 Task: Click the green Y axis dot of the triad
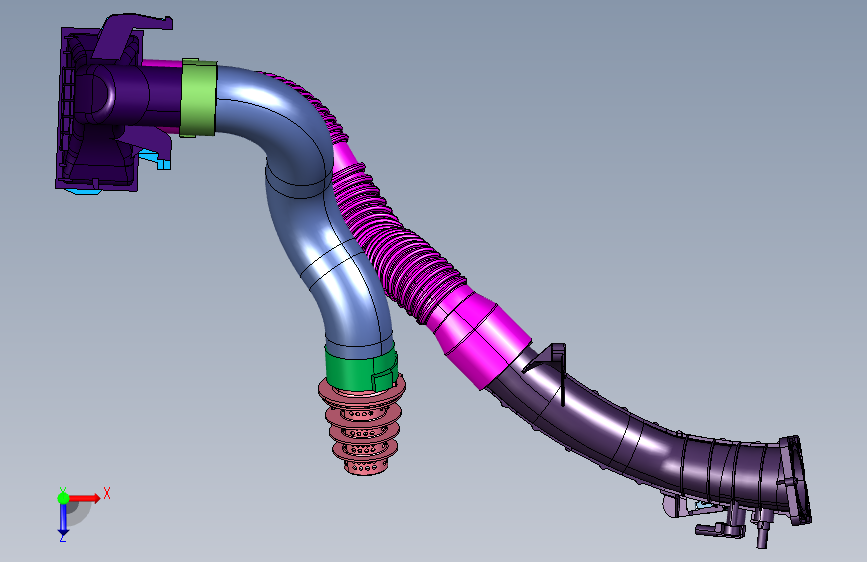pos(64,498)
